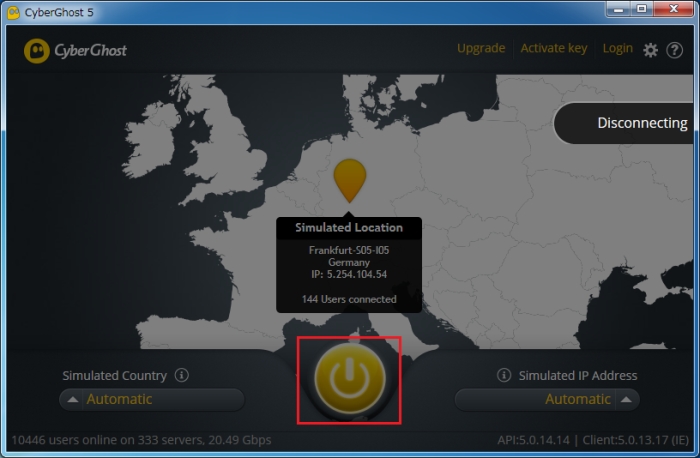Click the API and Client version text
Screen dimensions: 700x458
(593, 440)
